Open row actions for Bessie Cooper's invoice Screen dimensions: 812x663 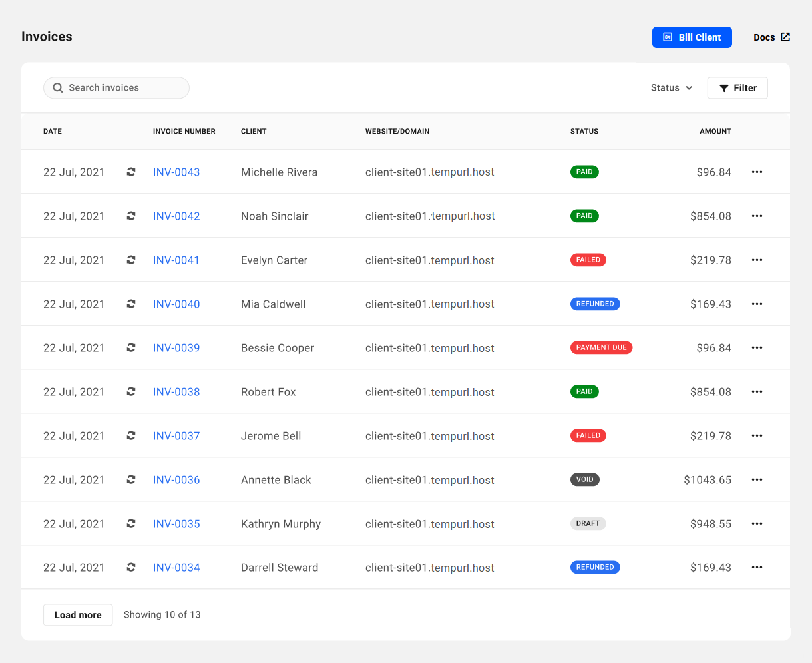tap(757, 347)
